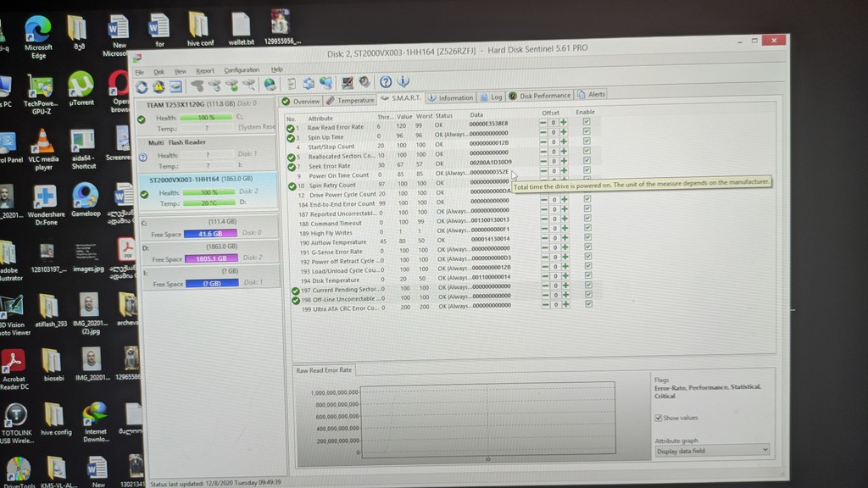Click the monitor with red mark toolbar icon

(x=347, y=82)
